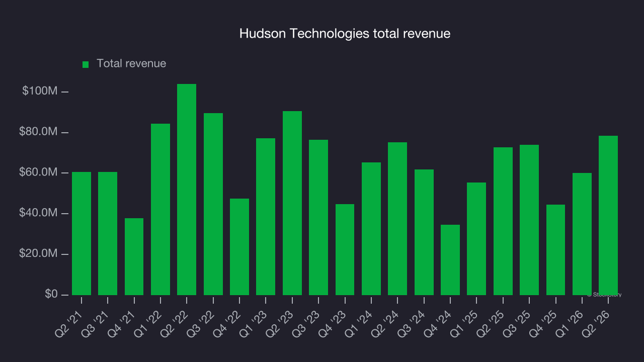The width and height of the screenshot is (644, 362).
Task: Choose the bar above Q3 '25
Action: pyautogui.click(x=529, y=220)
